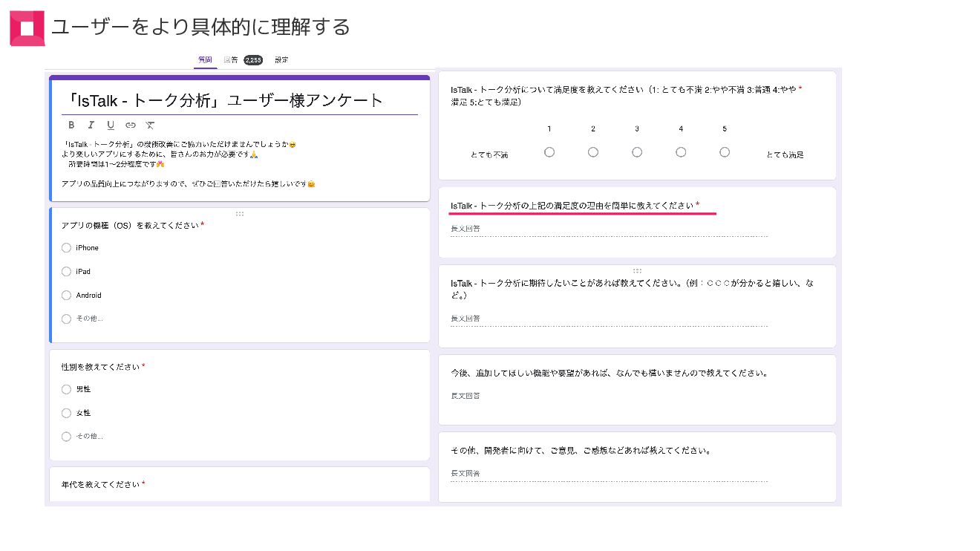Choose satisfaction rating 2
980x551 pixels.
point(593,152)
